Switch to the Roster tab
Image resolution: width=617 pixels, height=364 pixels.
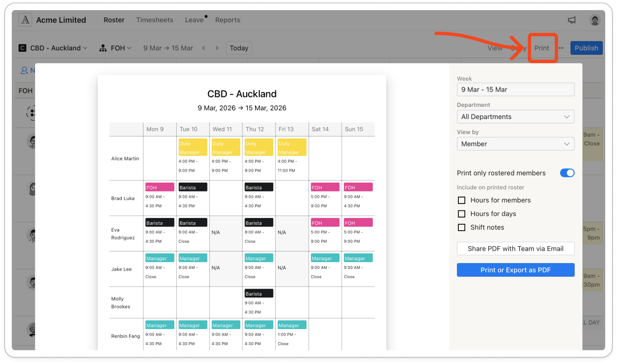pos(114,20)
